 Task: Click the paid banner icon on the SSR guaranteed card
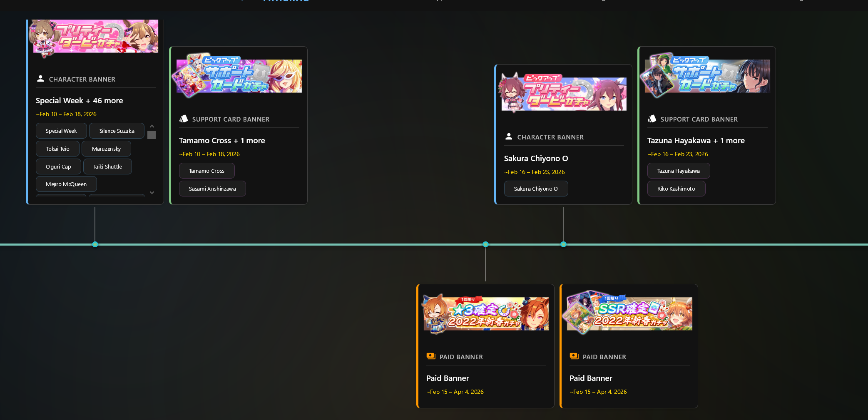pos(574,356)
